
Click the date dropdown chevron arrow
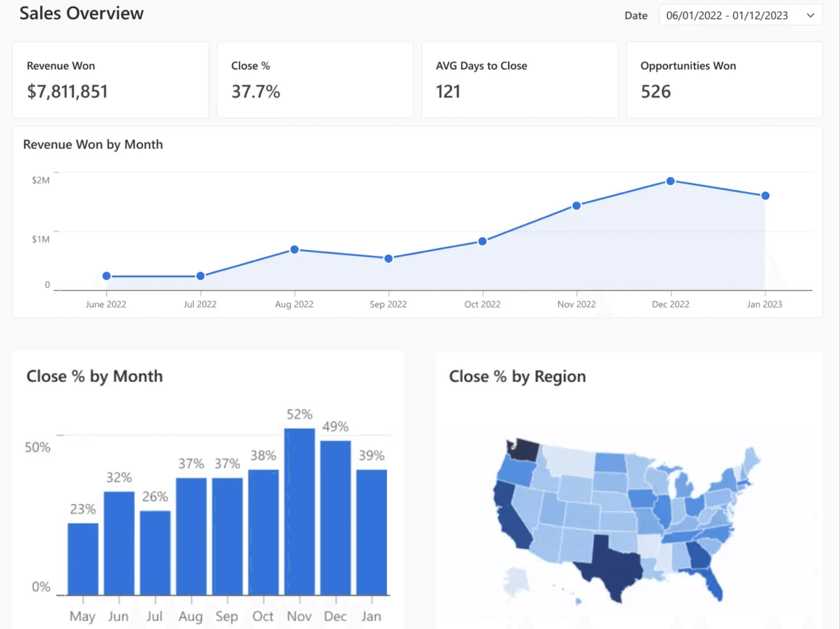tap(810, 16)
